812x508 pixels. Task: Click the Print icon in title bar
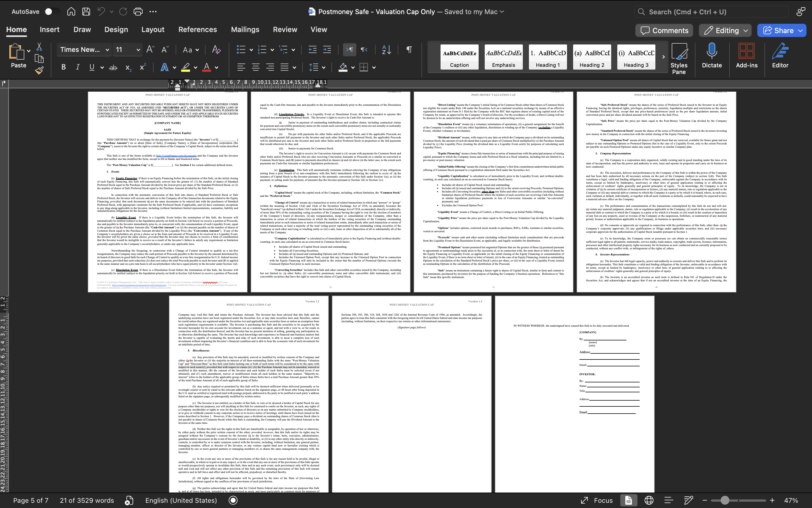point(138,12)
